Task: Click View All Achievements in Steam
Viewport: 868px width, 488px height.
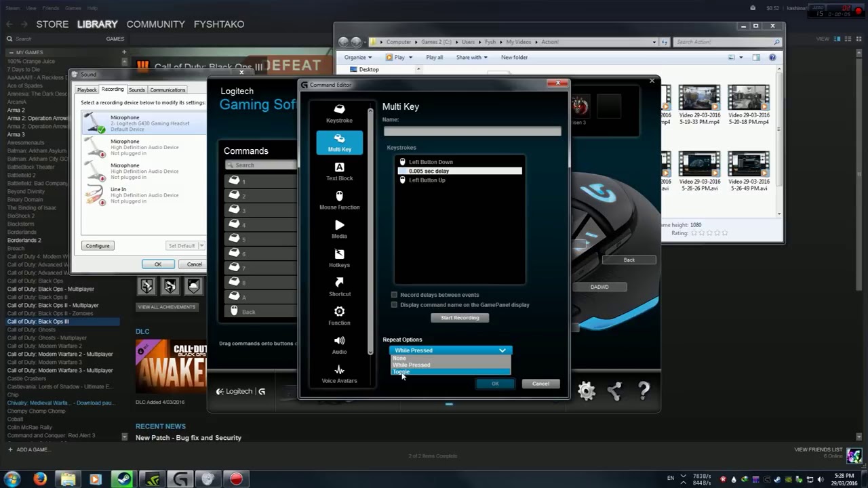Action: (x=167, y=307)
